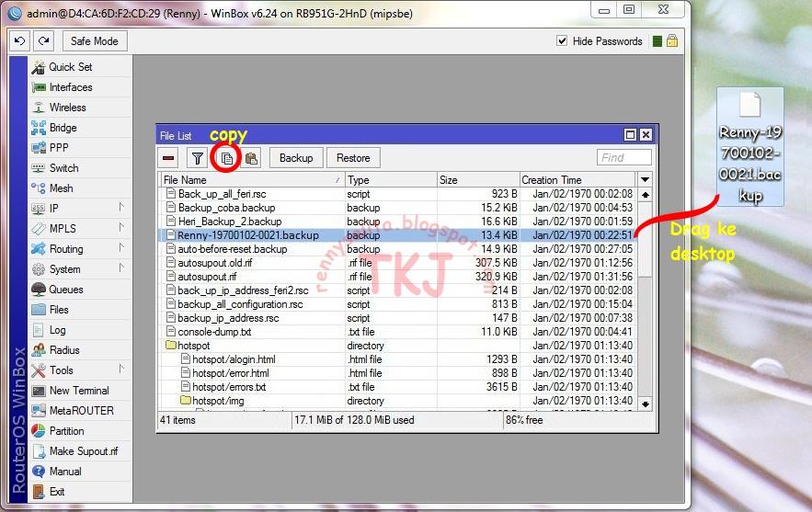Screen dimensions: 812x512
Task: Click the redo arrow icon
Action: point(44,40)
